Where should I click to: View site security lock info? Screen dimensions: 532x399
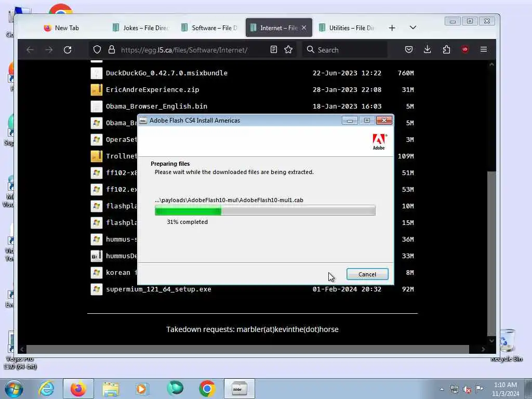pos(111,49)
